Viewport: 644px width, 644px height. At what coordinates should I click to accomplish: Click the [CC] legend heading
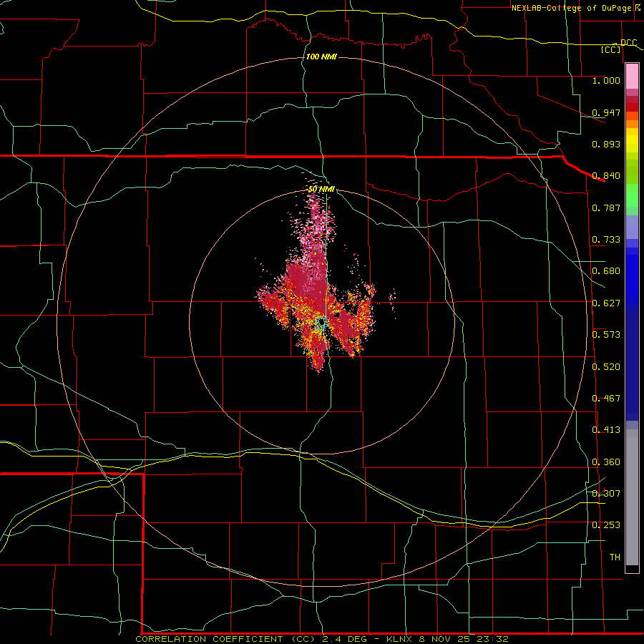(x=611, y=49)
